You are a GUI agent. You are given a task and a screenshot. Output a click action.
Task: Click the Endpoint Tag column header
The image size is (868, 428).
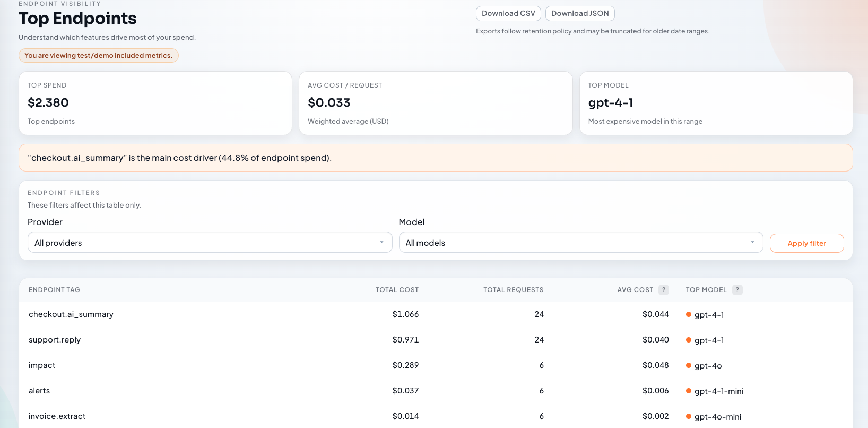click(54, 290)
